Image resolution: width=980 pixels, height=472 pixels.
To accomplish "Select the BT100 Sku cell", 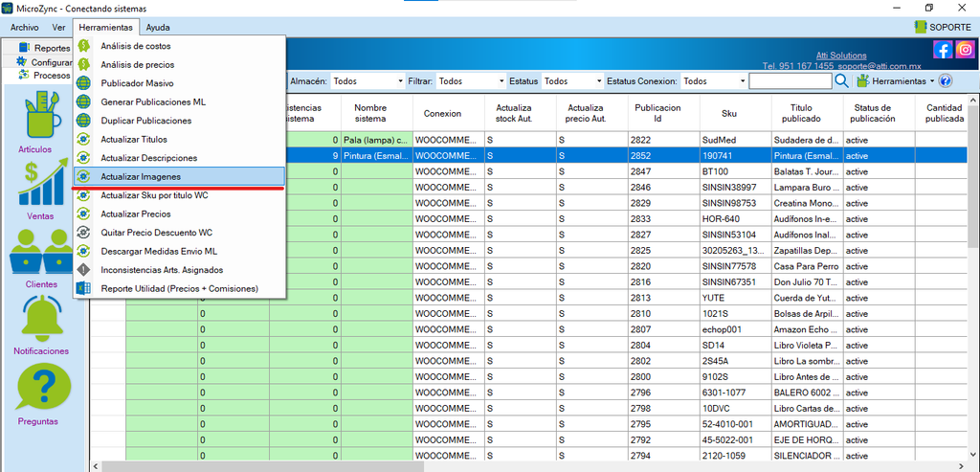I will 736,171.
